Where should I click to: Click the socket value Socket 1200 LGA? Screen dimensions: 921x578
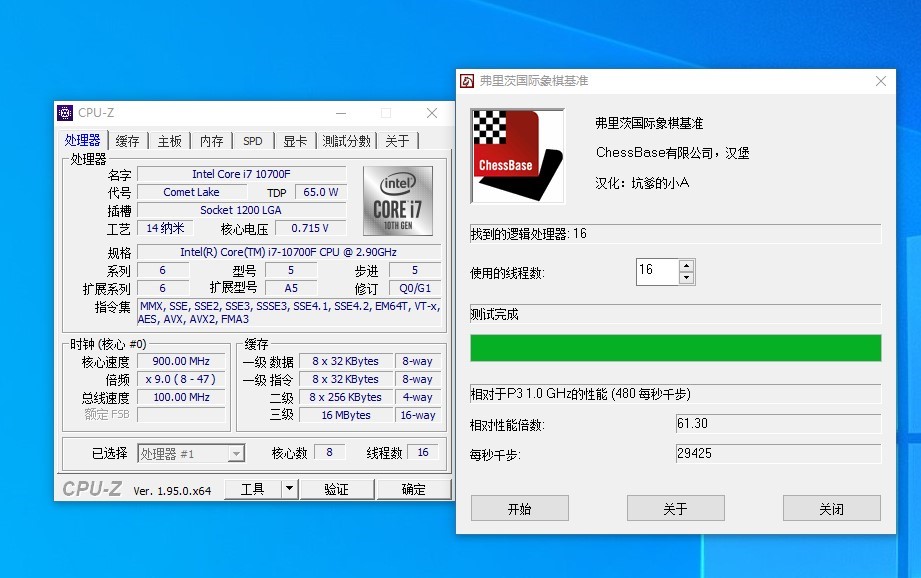coord(241,210)
